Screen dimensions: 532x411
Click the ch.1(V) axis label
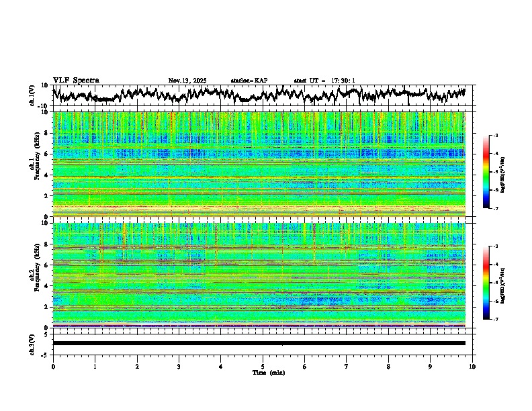tap(32, 95)
